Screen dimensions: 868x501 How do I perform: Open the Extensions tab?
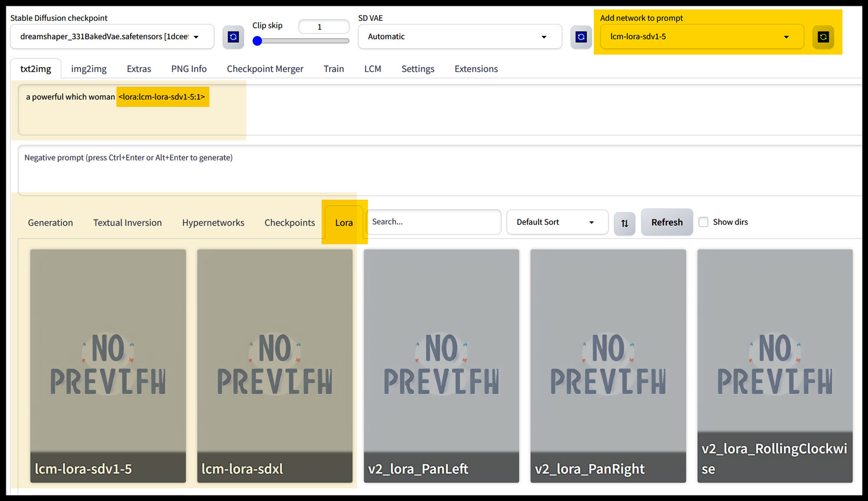(x=476, y=69)
